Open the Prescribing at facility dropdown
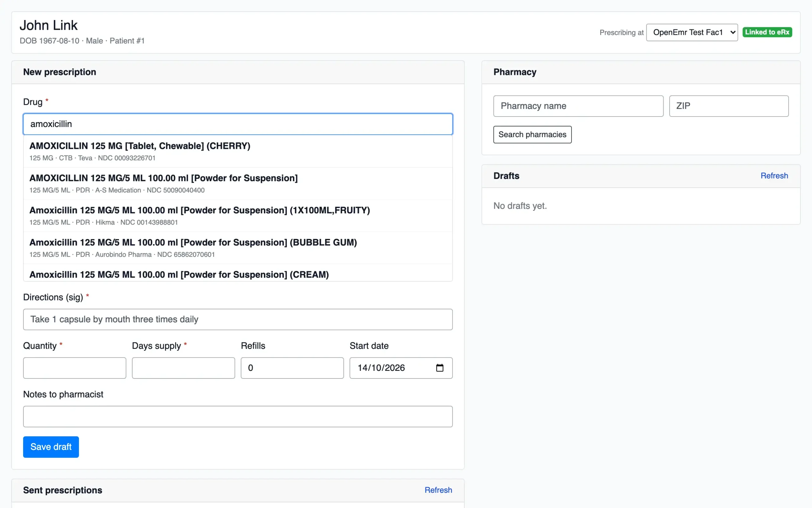 (x=692, y=32)
